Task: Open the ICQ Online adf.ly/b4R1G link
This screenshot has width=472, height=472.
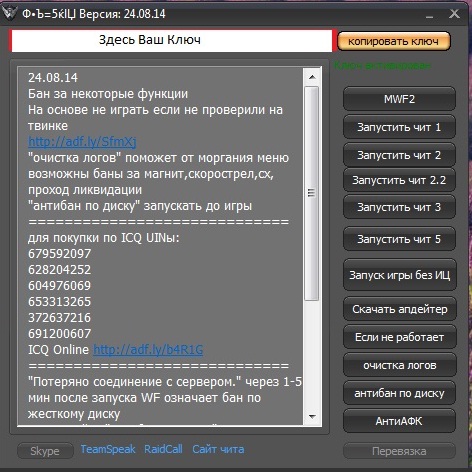Action: click(148, 350)
